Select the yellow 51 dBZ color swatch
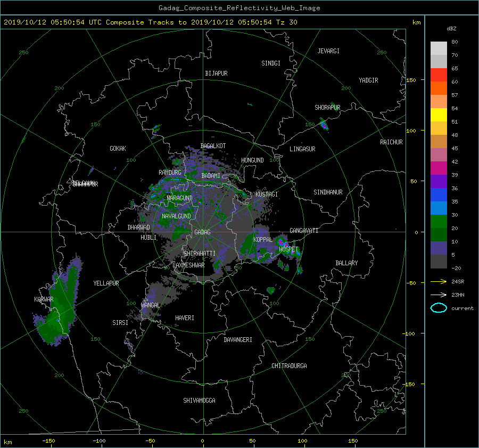This screenshot has width=479, height=448. coord(439,115)
